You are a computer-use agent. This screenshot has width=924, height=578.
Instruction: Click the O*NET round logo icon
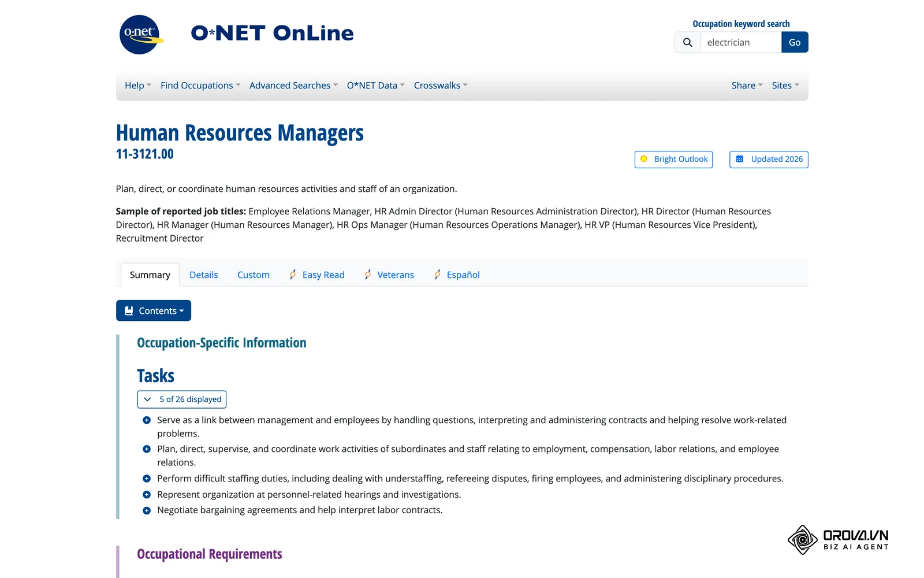pyautogui.click(x=141, y=35)
